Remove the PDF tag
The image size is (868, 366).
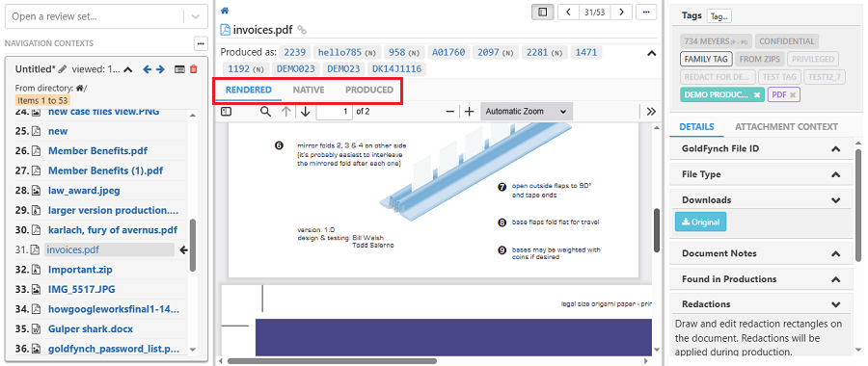point(793,94)
